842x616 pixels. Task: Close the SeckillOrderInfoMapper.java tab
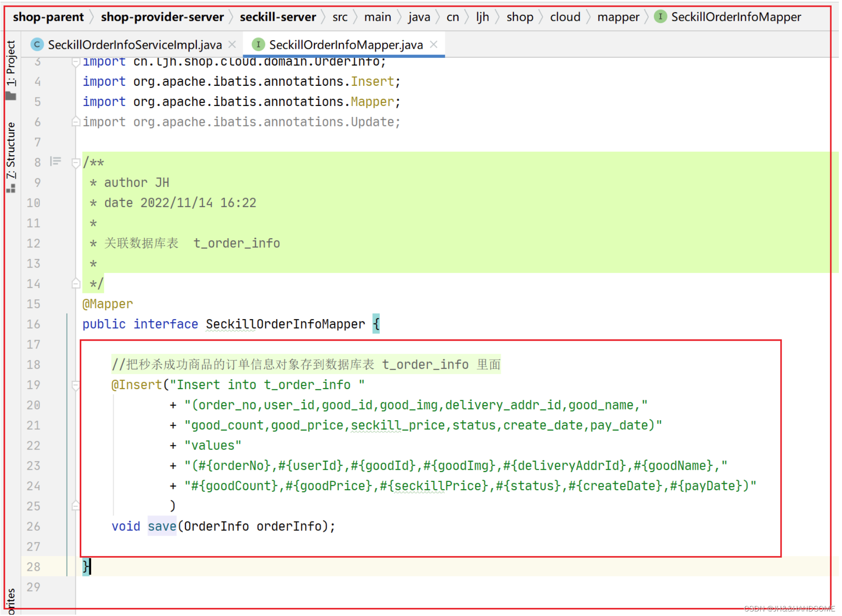coord(434,44)
